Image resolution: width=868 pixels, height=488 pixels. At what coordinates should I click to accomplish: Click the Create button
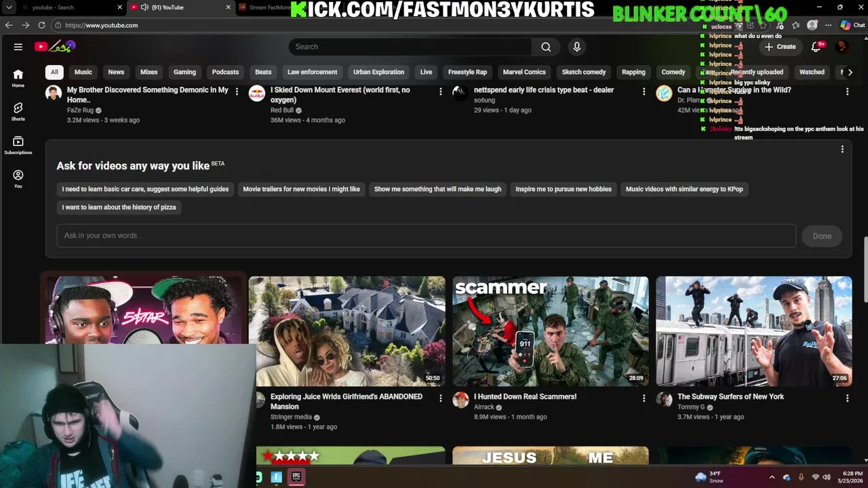point(780,47)
